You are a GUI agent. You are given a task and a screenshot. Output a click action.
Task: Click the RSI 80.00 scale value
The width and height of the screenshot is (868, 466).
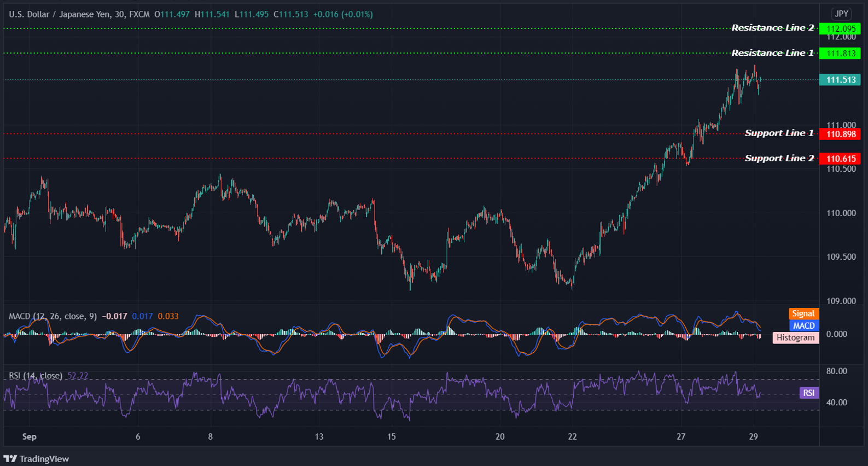pos(837,371)
